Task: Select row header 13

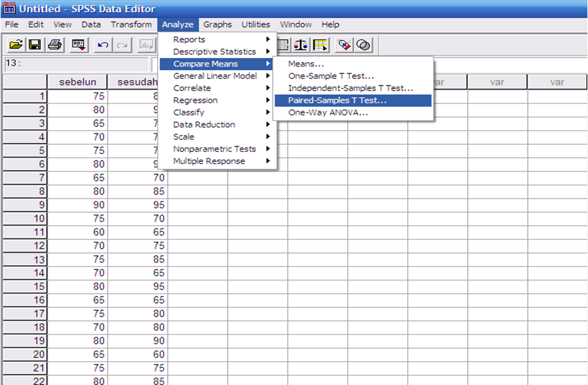Action: coord(24,259)
